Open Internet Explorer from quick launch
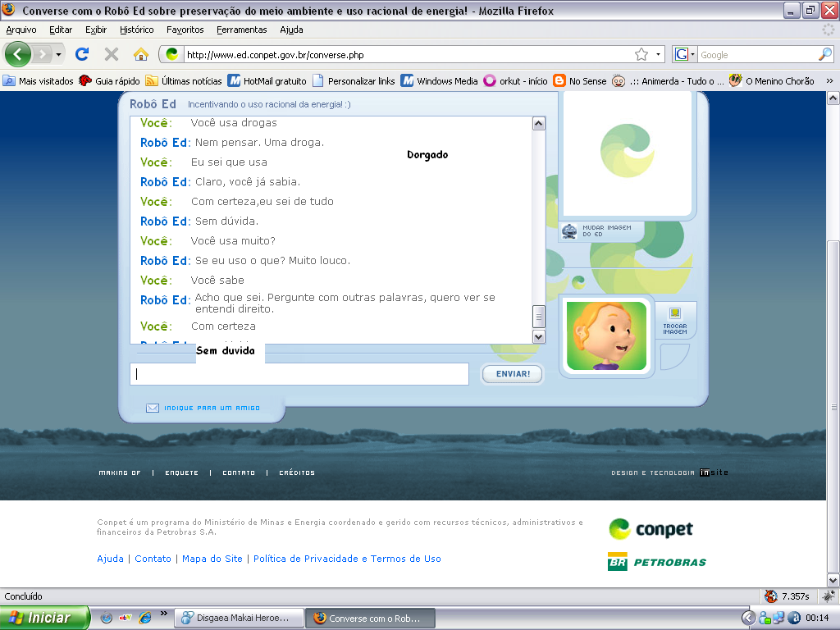Image resolution: width=840 pixels, height=630 pixels. [144, 618]
